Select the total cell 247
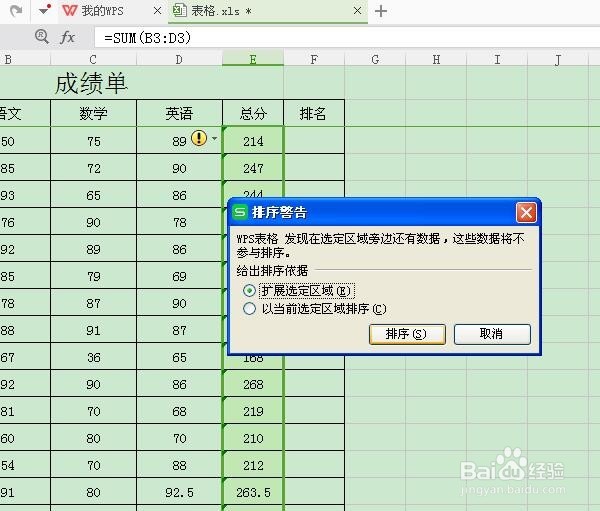 [x=253, y=168]
